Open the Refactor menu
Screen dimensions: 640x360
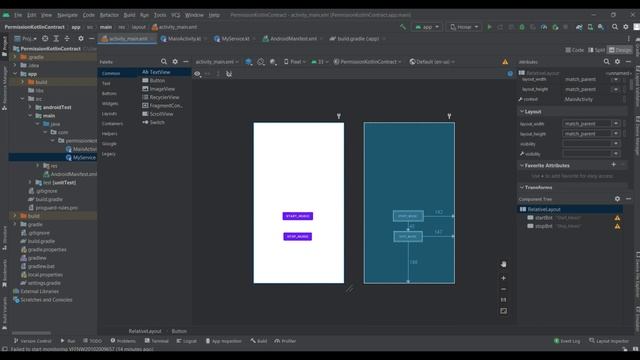pos(109,15)
